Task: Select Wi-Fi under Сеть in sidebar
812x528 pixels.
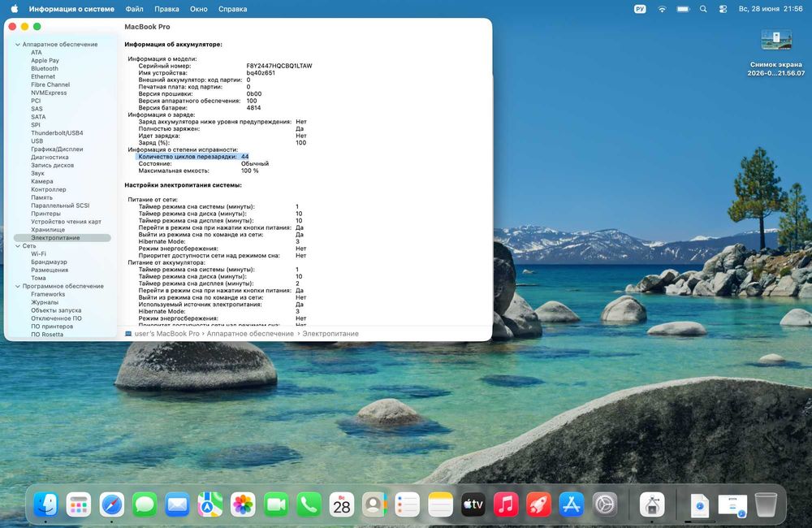Action: click(38, 254)
